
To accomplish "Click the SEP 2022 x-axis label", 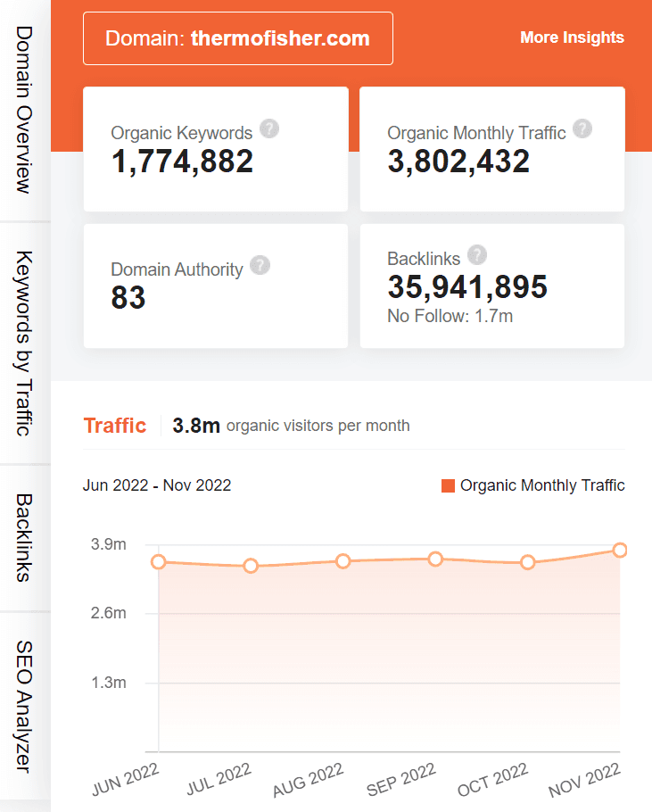I will coord(401,780).
